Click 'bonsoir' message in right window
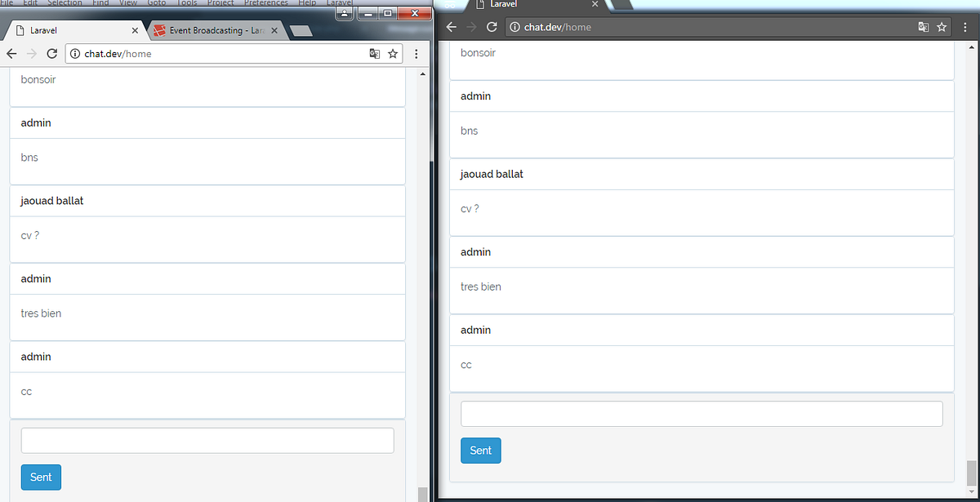This screenshot has height=502, width=980. (x=478, y=53)
